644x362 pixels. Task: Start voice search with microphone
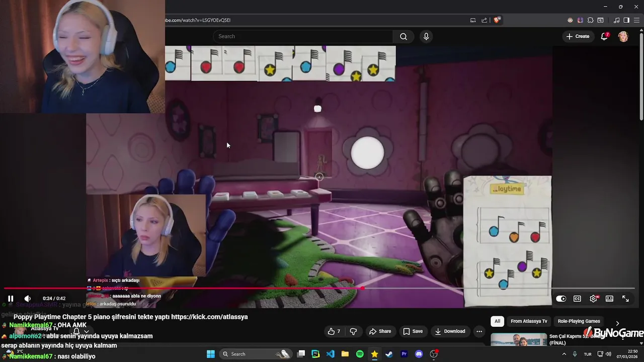[x=426, y=36]
